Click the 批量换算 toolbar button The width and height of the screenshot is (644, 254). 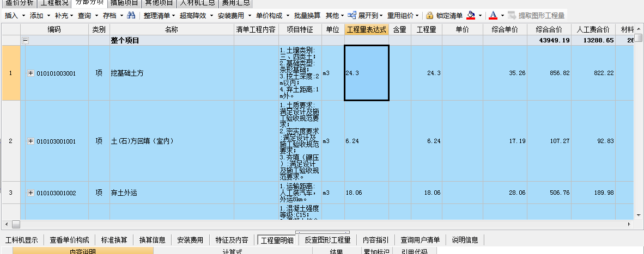pyautogui.click(x=307, y=16)
